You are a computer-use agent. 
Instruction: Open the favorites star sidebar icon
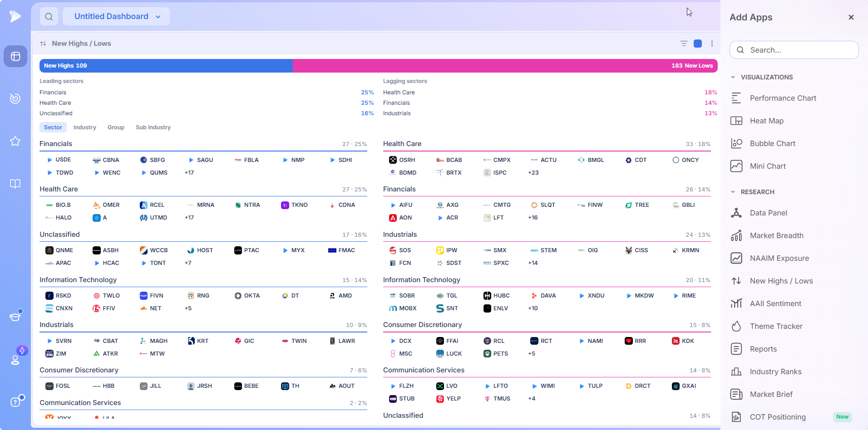coord(15,141)
